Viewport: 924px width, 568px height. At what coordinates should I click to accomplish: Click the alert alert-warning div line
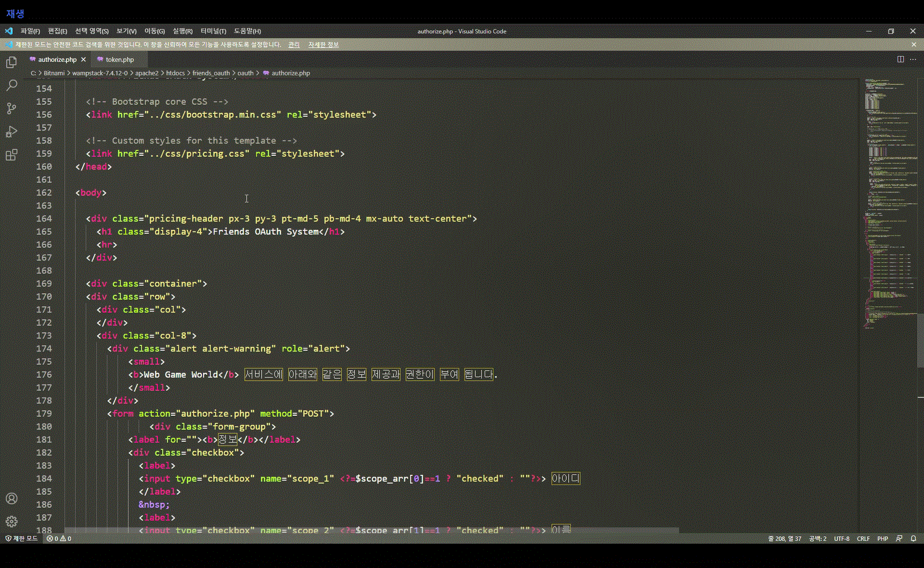point(229,349)
